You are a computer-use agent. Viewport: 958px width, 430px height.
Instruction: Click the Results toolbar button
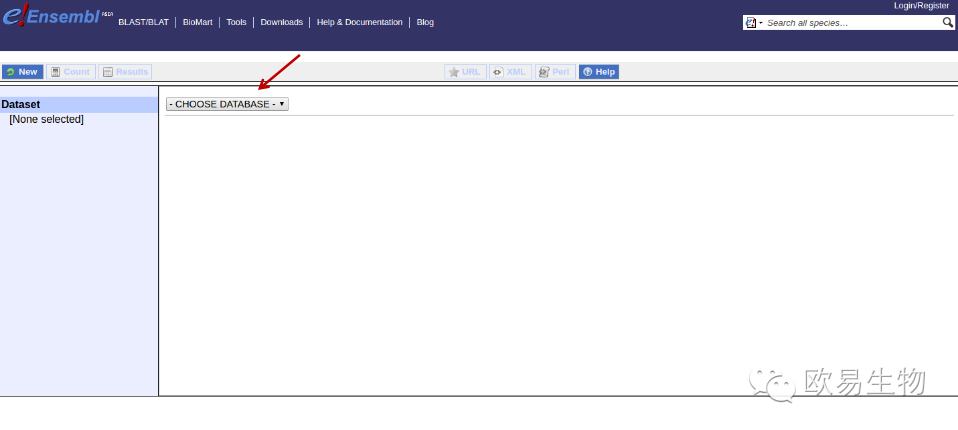pyautogui.click(x=125, y=72)
